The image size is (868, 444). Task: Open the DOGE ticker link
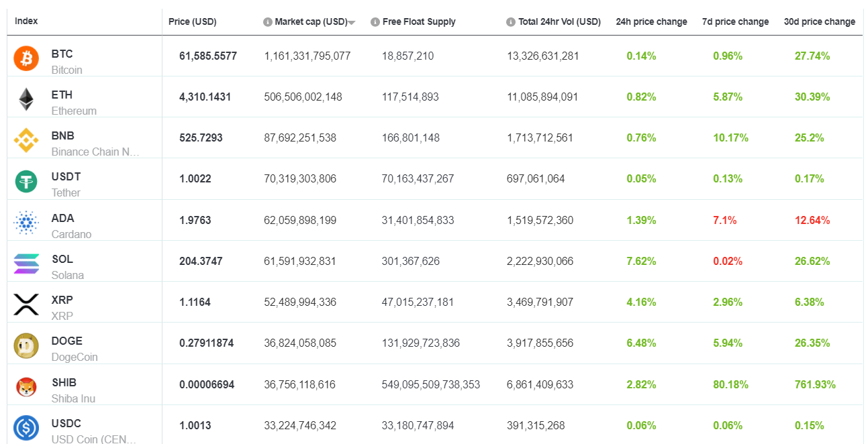click(x=67, y=341)
